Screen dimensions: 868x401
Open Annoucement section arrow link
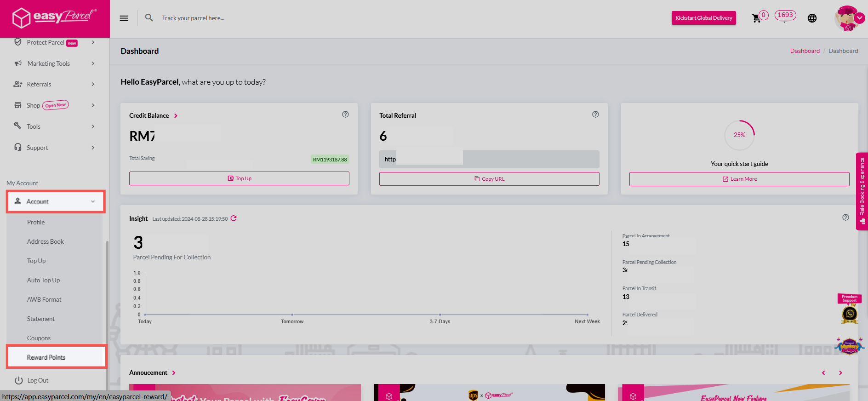pos(174,373)
